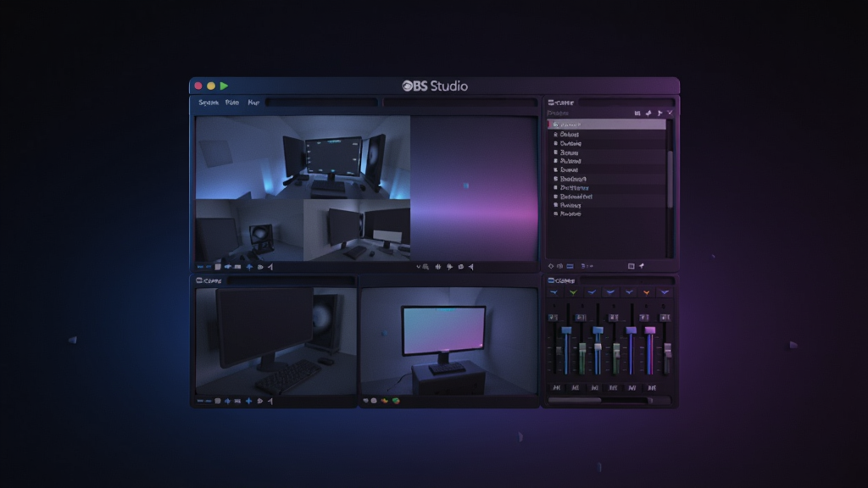Click the green button in the window title bar
Viewport: 868px width, 488px height.
224,86
